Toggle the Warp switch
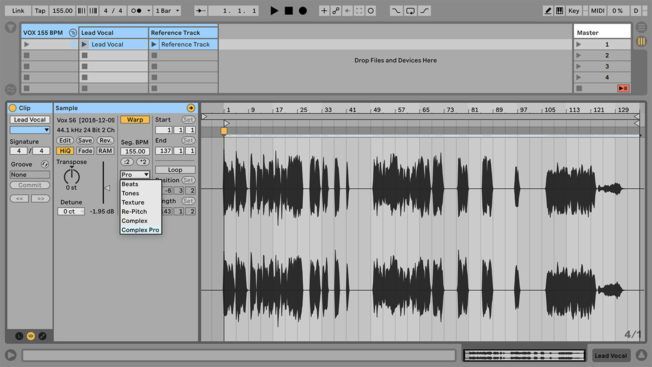The height and width of the screenshot is (367, 652). coord(135,120)
